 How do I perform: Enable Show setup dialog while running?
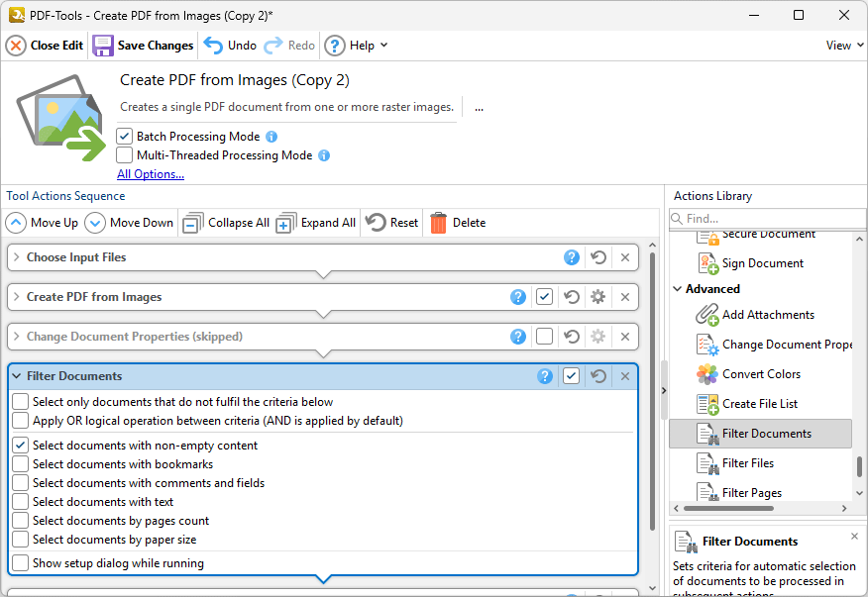tap(21, 563)
